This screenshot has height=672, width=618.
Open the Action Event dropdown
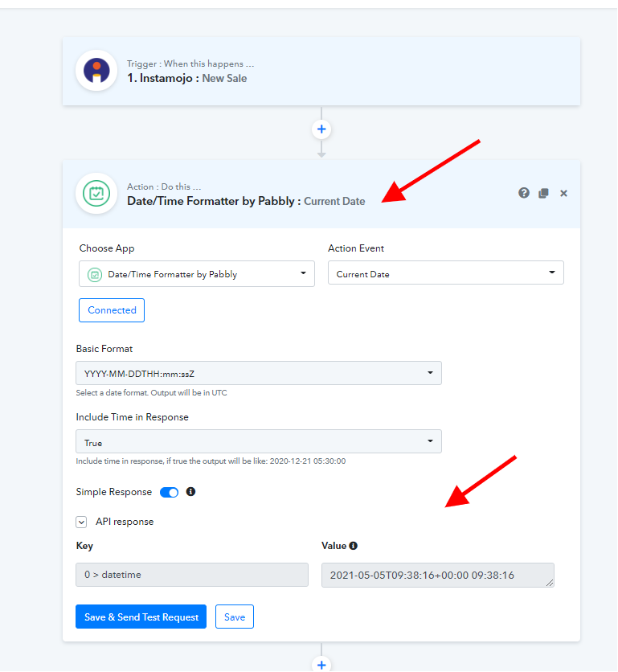point(446,273)
